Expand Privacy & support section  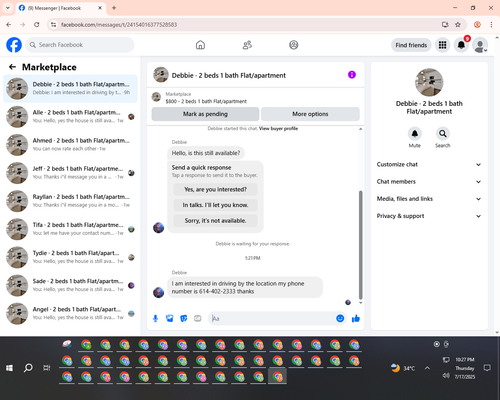(429, 216)
